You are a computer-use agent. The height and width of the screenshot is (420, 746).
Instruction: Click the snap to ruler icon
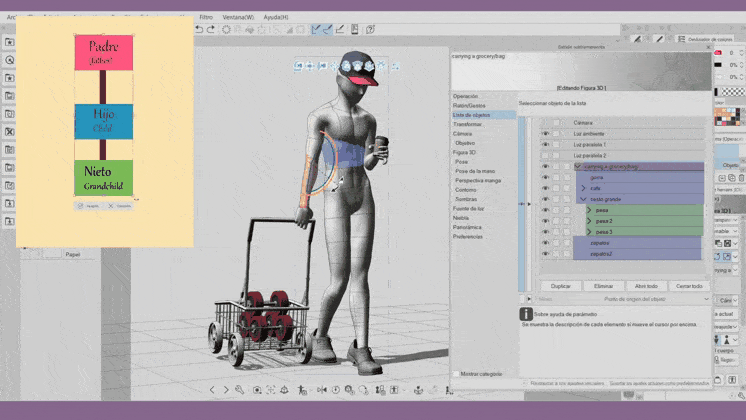316,30
